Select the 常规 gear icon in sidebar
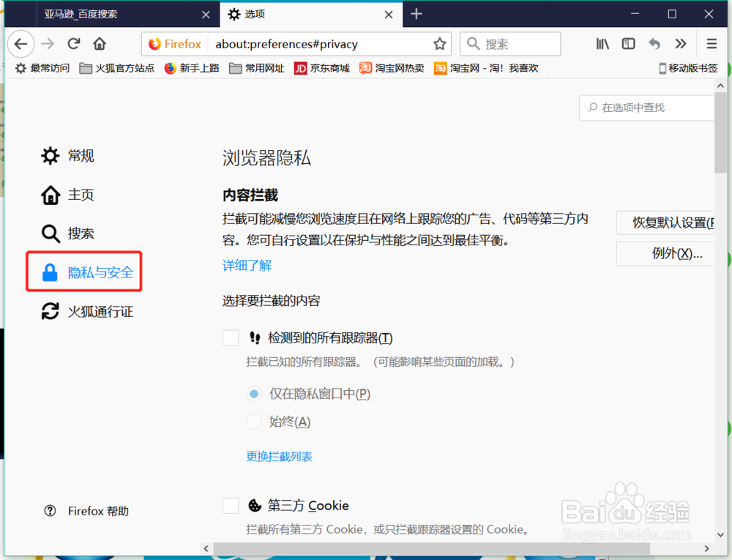This screenshot has height=560, width=732. 49,155
